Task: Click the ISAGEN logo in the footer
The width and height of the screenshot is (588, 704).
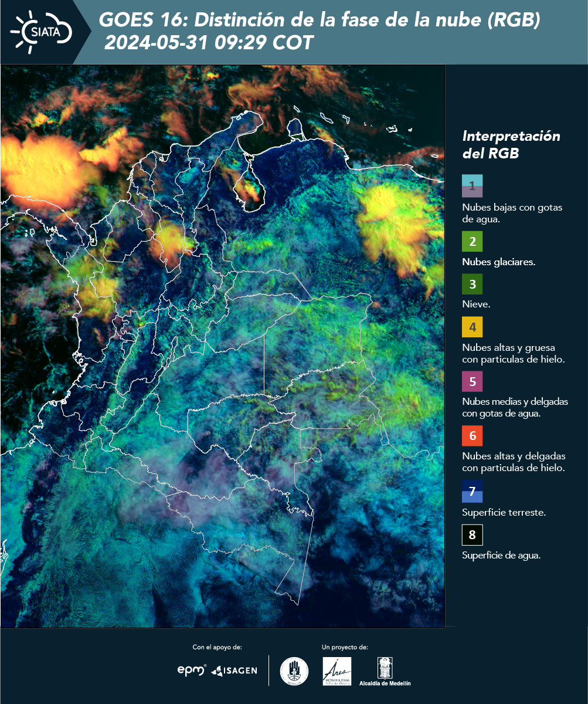Action: 234,670
